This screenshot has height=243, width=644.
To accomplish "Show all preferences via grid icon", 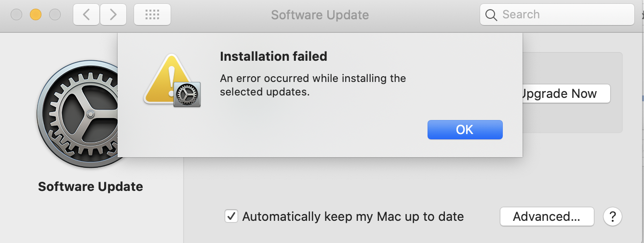I will click(x=152, y=15).
